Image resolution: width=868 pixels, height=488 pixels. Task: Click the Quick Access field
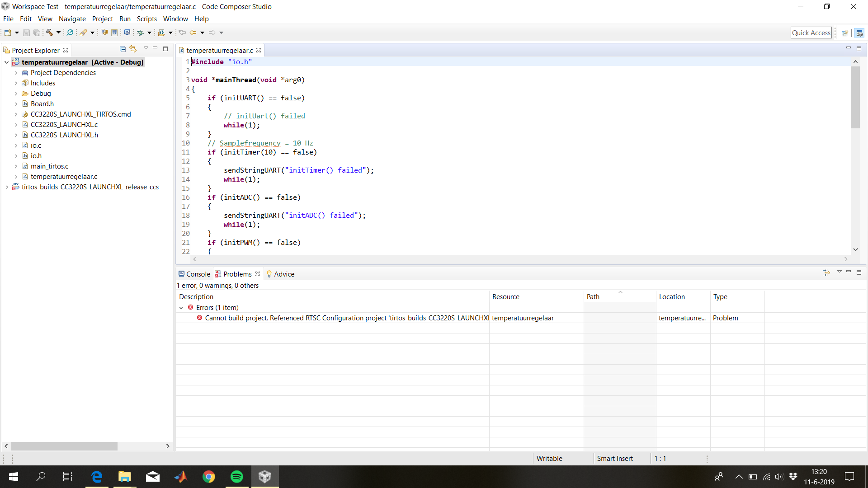click(811, 33)
